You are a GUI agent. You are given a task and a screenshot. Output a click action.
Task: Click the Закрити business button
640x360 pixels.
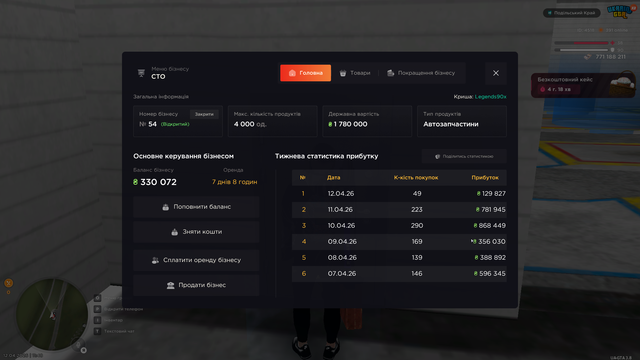coord(204,114)
